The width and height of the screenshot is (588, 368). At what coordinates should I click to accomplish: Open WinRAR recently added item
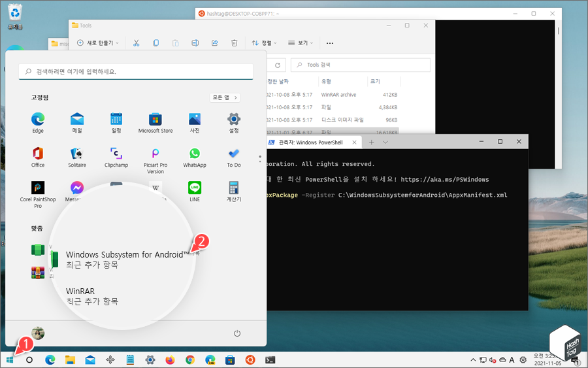point(92,296)
